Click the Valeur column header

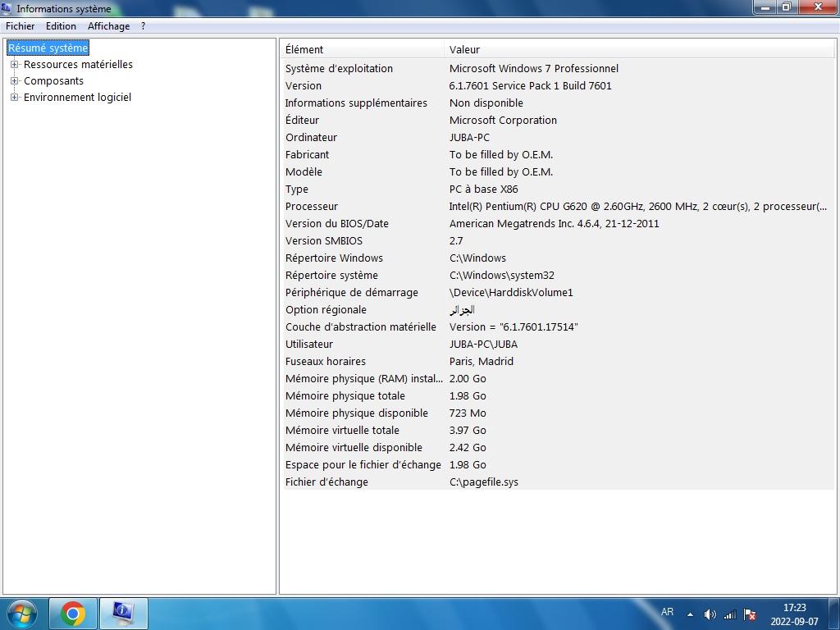click(x=640, y=49)
